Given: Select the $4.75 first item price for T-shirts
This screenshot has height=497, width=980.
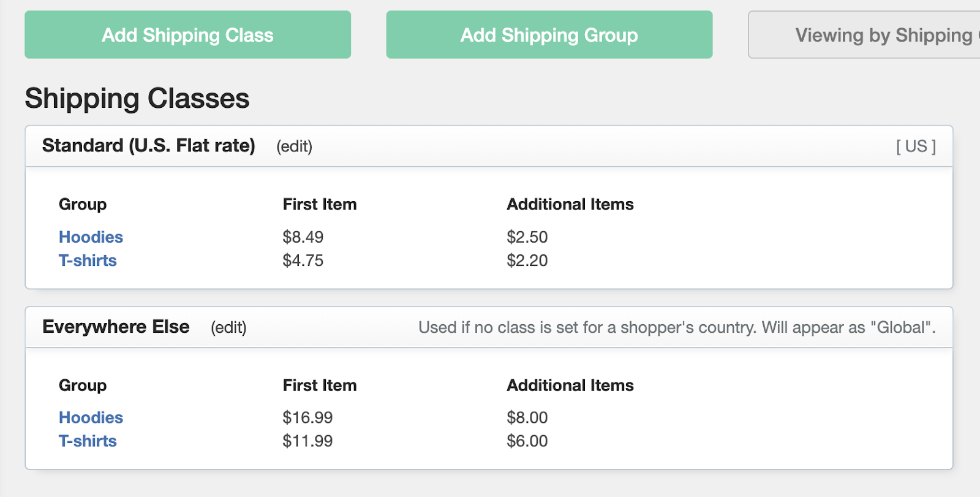Looking at the screenshot, I should tap(303, 260).
